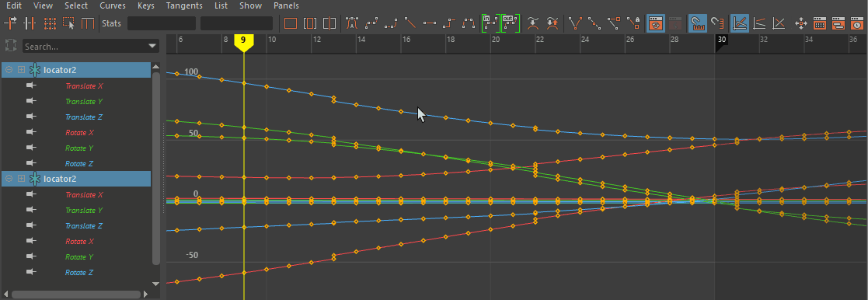Image resolution: width=868 pixels, height=300 pixels.
Task: Click the Lock Tangent Length icon
Action: click(633, 23)
